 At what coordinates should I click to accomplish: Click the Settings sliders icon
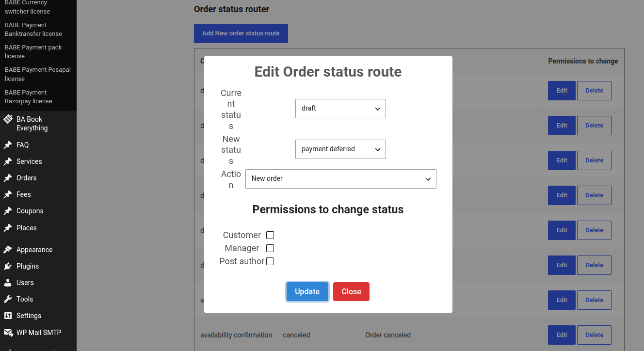pos(8,316)
